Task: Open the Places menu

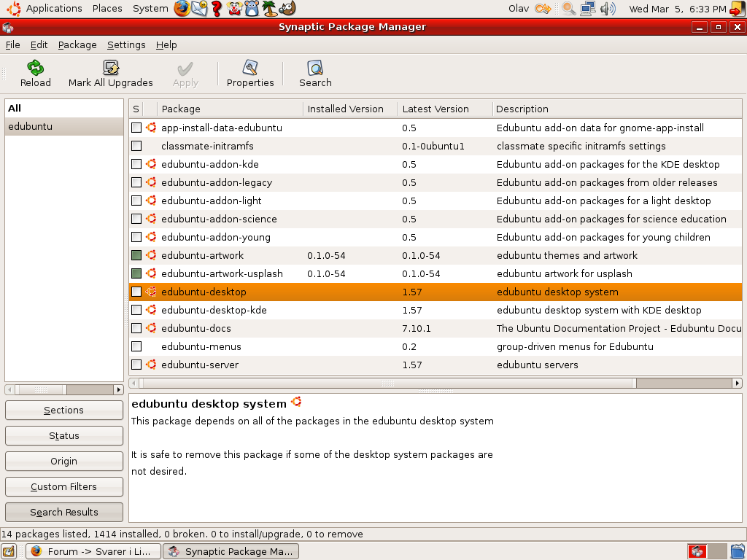Action: pyautogui.click(x=107, y=9)
